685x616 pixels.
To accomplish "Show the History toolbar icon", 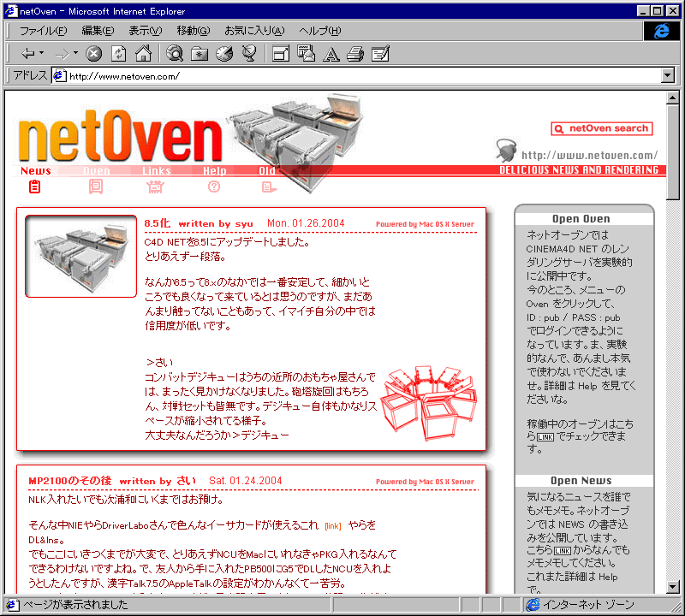I will point(224,54).
